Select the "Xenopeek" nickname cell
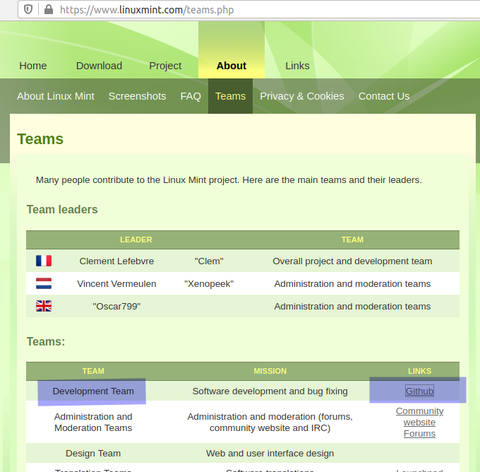The width and height of the screenshot is (480, 472). (x=209, y=284)
